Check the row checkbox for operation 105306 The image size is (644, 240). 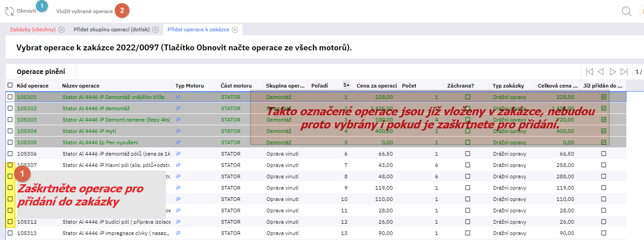pyautogui.click(x=10, y=154)
